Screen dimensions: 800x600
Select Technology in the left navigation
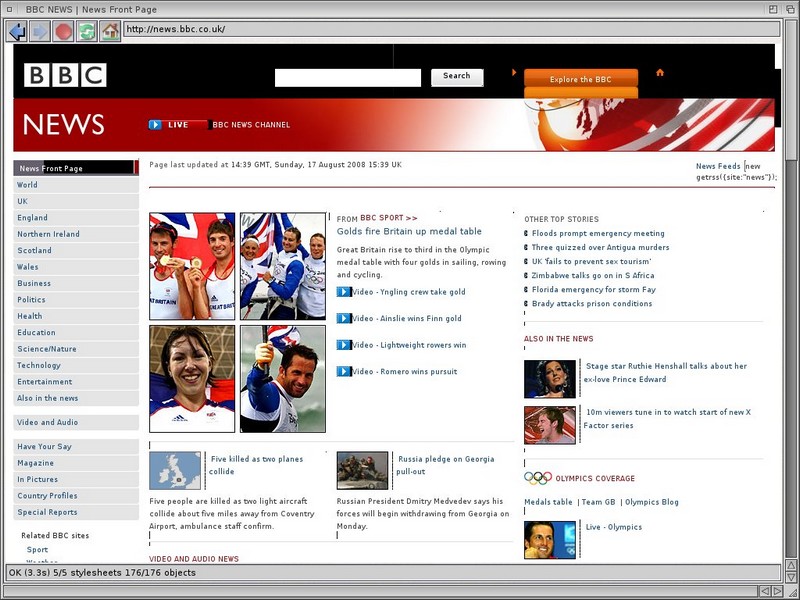point(39,366)
